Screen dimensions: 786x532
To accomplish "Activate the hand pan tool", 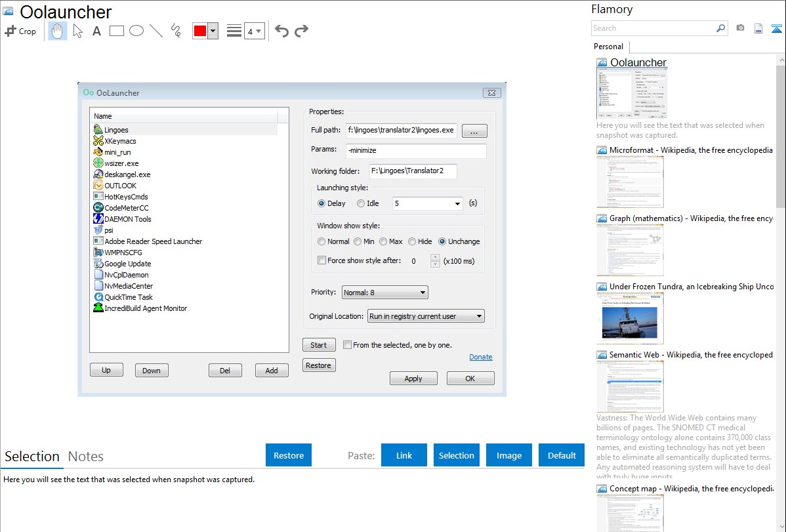I will (57, 31).
